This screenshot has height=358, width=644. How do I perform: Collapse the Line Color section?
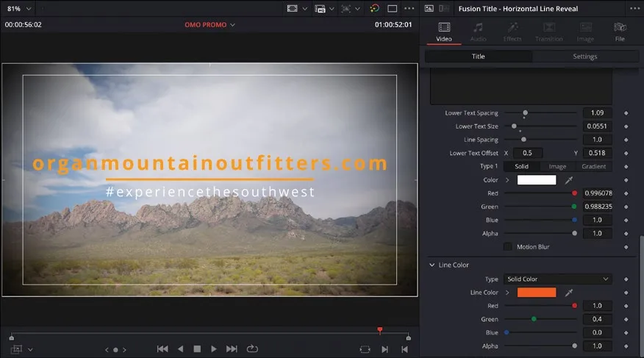[432, 265]
